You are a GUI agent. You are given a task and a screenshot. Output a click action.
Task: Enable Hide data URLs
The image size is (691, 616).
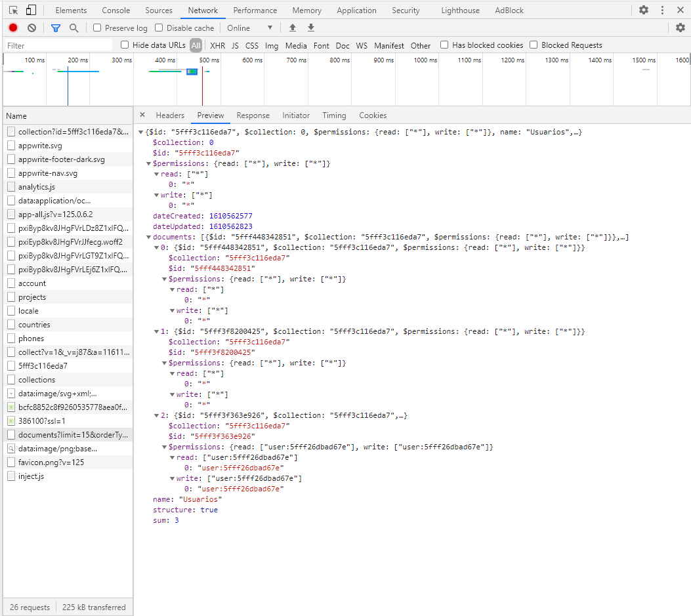coord(124,45)
